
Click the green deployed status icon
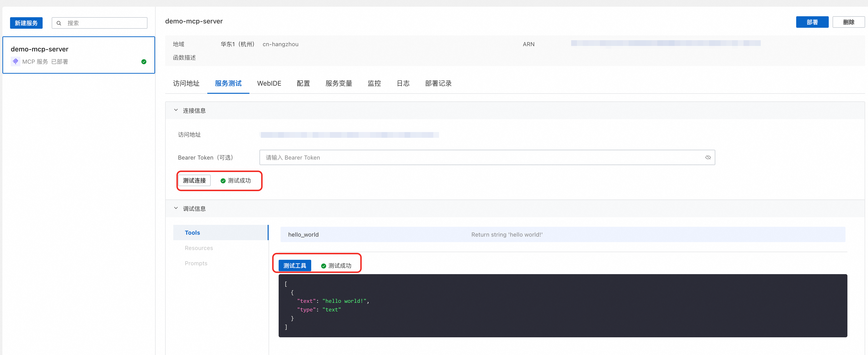[x=144, y=62]
